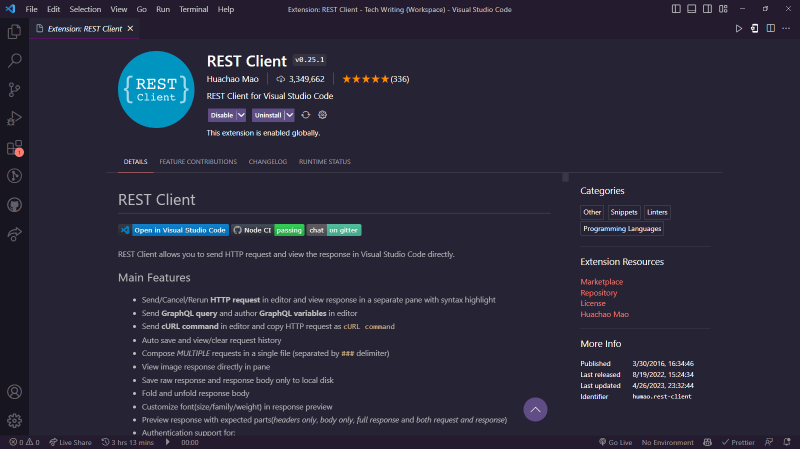The image size is (800, 449).
Task: Toggle the primary side bar layout icon
Action: click(676, 9)
